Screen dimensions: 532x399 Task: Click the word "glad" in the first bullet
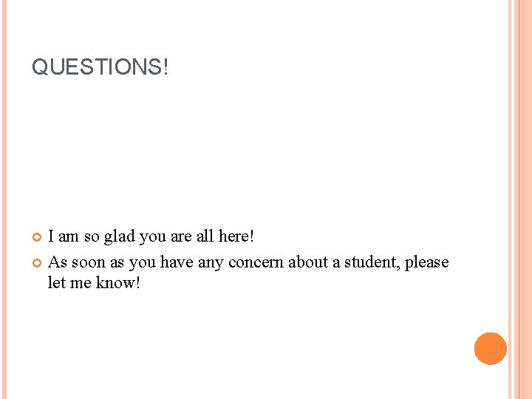point(120,237)
